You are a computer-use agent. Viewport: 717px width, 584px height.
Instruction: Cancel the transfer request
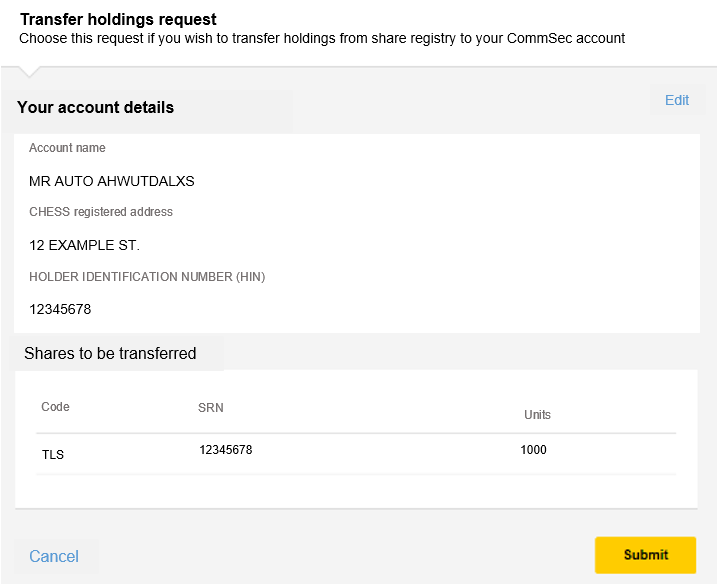(x=54, y=556)
